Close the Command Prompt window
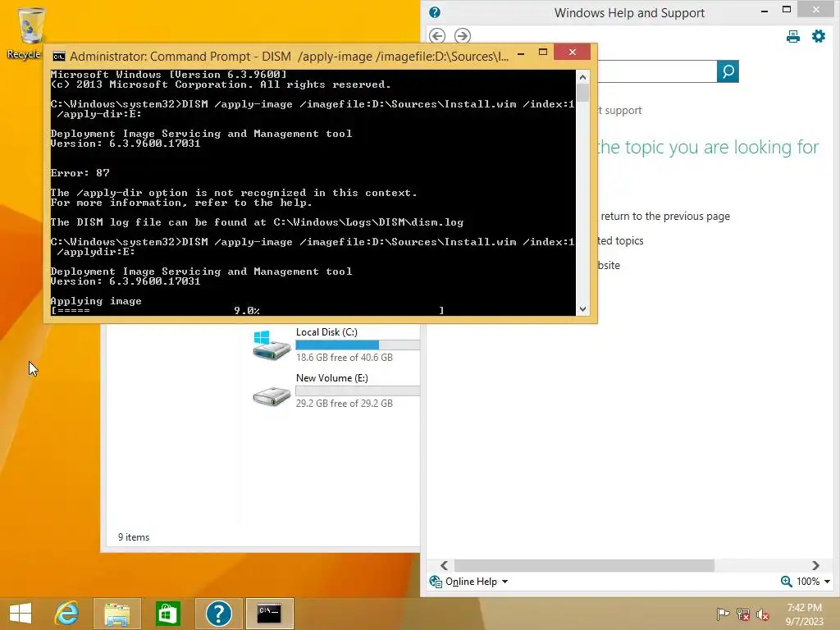This screenshot has width=840, height=630. point(572,52)
